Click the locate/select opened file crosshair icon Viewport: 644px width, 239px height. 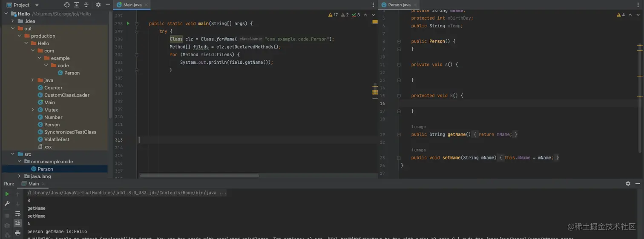(x=67, y=5)
